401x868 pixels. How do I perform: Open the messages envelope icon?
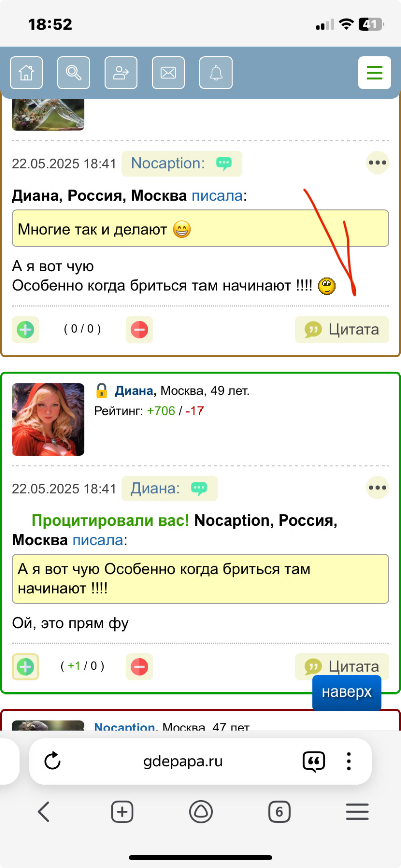[168, 73]
